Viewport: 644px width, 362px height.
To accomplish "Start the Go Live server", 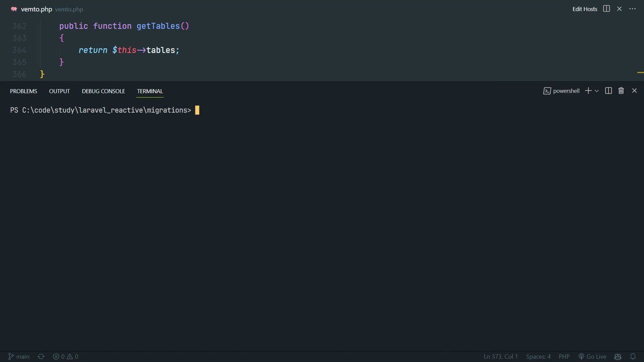I will point(593,356).
